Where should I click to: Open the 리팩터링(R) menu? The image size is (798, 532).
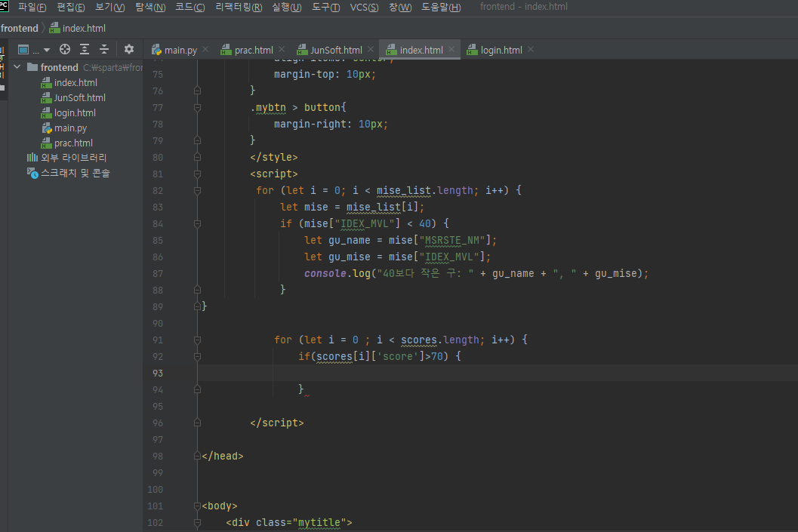[x=239, y=7]
